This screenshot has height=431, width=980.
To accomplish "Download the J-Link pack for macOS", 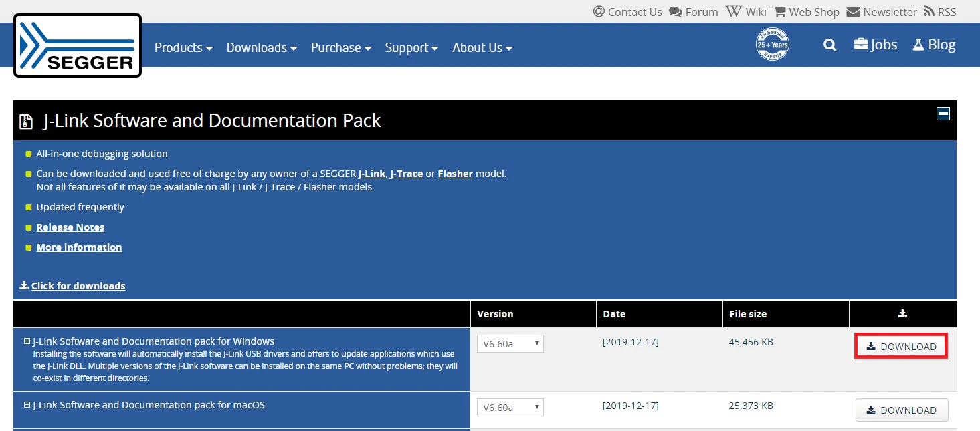I will pyautogui.click(x=902, y=410).
